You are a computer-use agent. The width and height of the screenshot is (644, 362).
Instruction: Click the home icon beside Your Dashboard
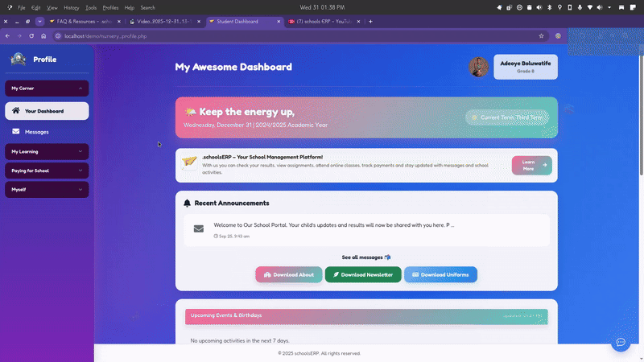pos(16,111)
